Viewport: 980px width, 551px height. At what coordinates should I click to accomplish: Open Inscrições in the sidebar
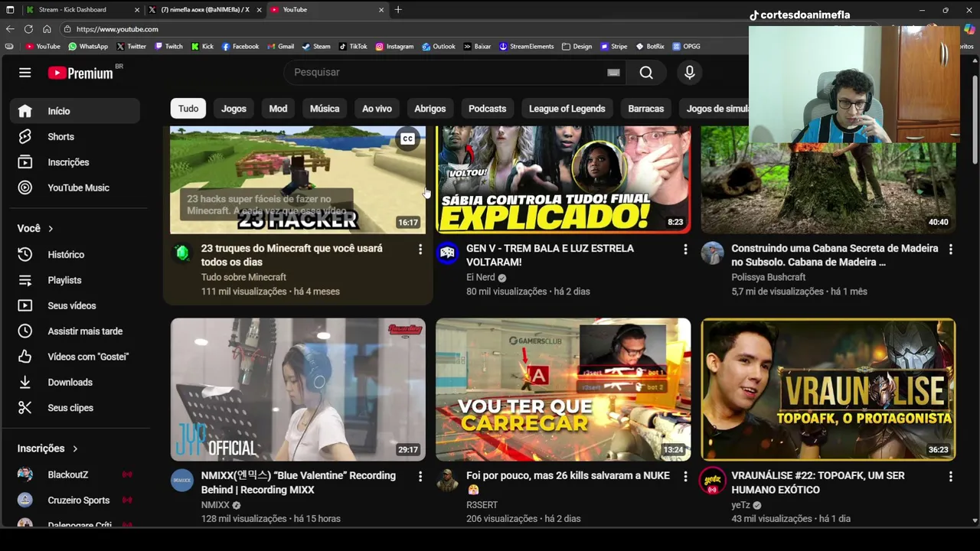click(75, 162)
